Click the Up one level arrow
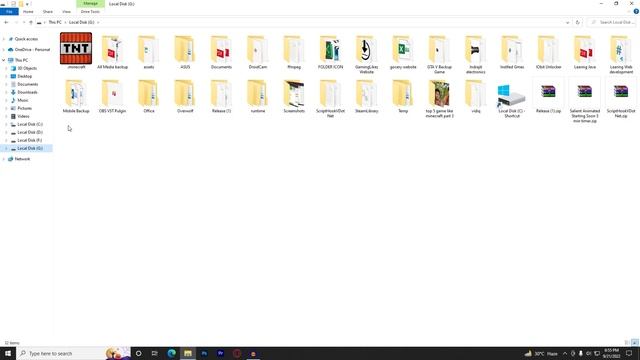 (x=31, y=22)
